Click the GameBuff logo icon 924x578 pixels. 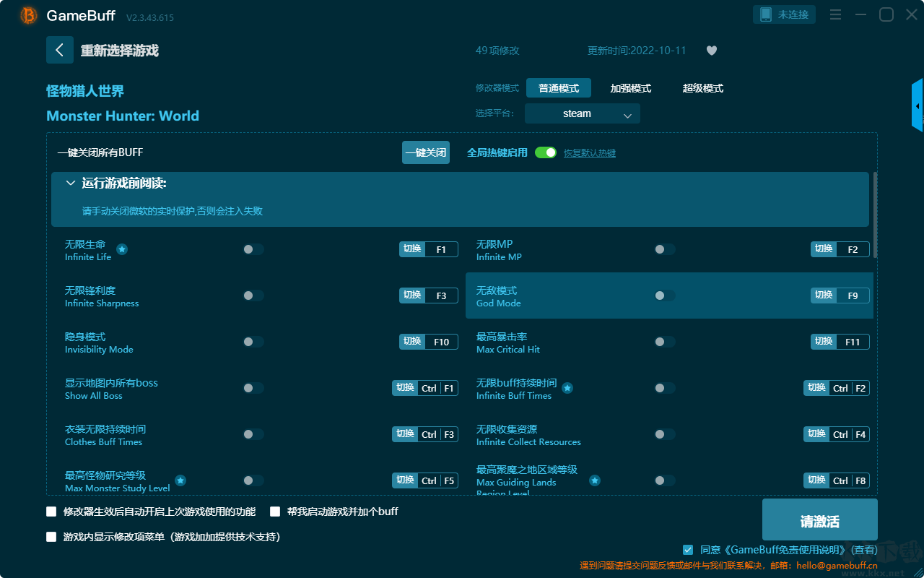(x=29, y=15)
